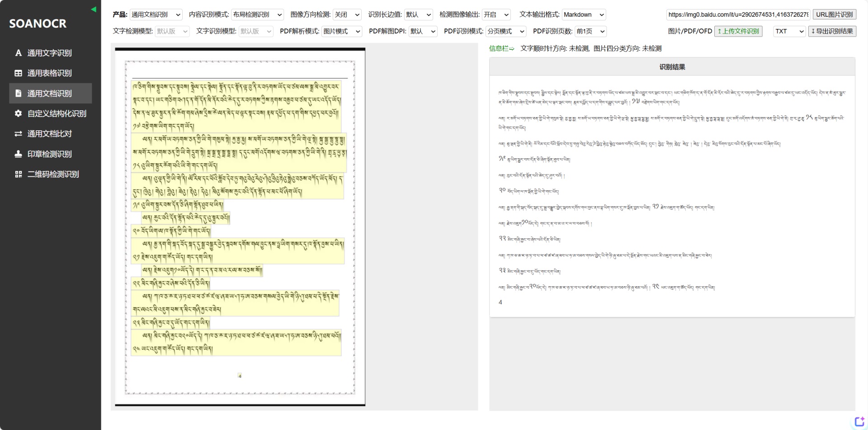Click the 通用文档比对 compare arrows icon
Image resolution: width=868 pixels, height=430 pixels.
click(x=18, y=134)
